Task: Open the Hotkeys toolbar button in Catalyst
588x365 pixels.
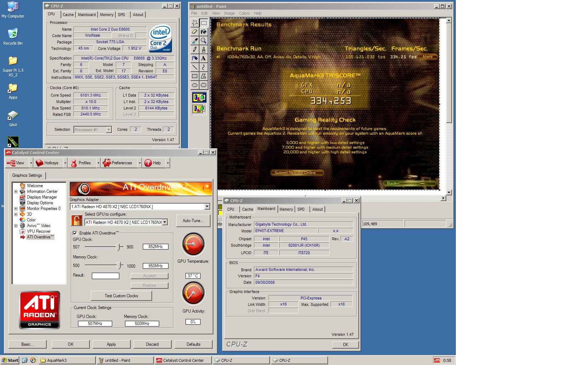Action: pyautogui.click(x=47, y=163)
